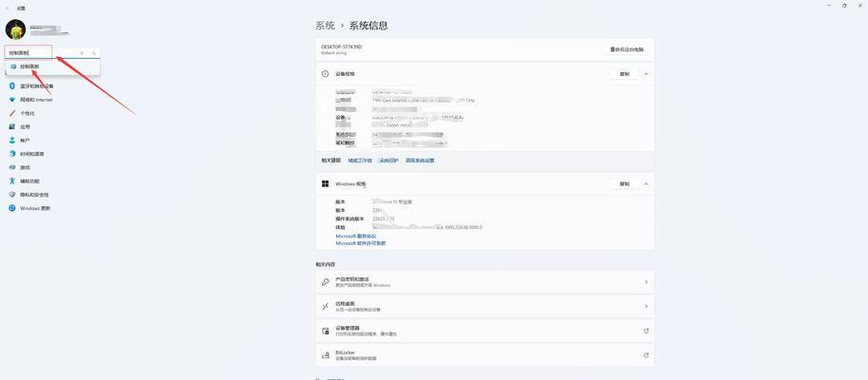
Task: Open 网络和 Internet via its Wi-Fi icon
Action: (12, 100)
